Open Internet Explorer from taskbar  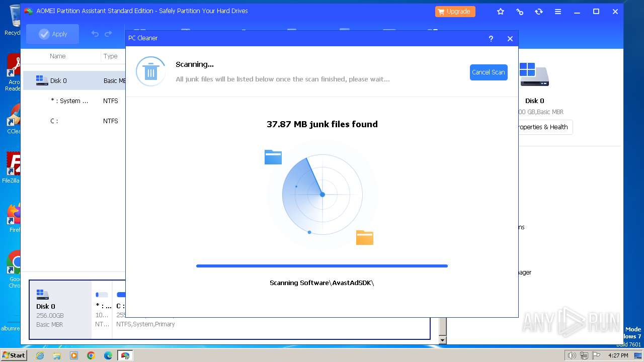40,355
